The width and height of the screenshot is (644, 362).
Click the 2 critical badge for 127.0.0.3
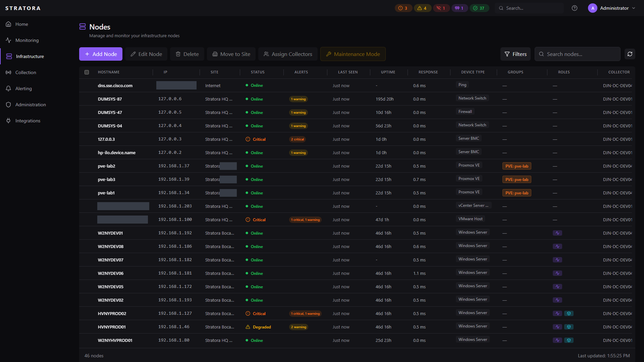click(298, 139)
